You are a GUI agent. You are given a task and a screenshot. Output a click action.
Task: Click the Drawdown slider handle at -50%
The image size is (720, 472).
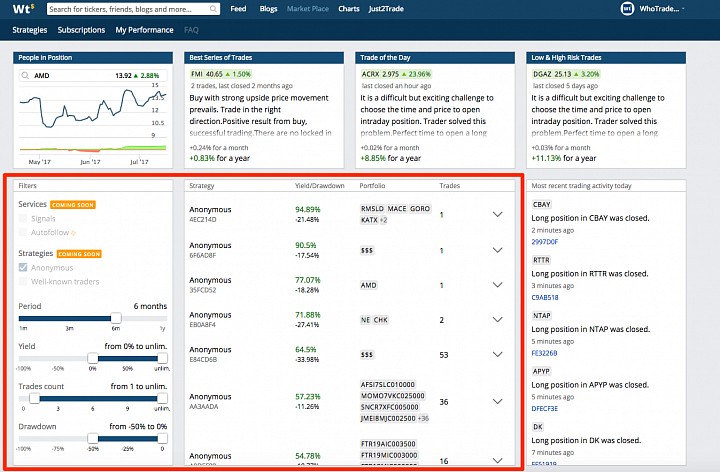tap(93, 438)
